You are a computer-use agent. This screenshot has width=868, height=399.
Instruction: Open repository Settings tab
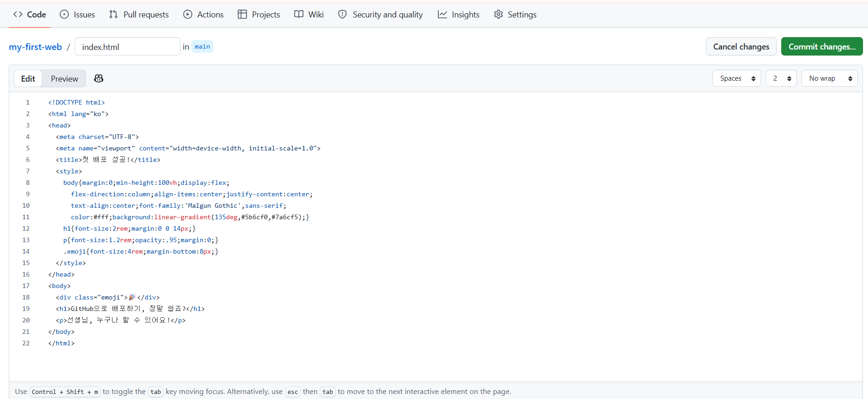coord(515,14)
